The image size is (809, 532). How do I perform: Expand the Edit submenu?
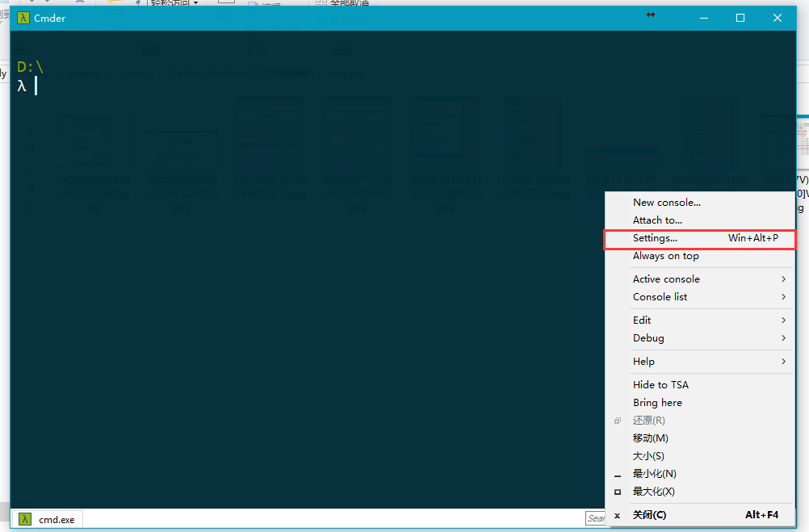700,320
